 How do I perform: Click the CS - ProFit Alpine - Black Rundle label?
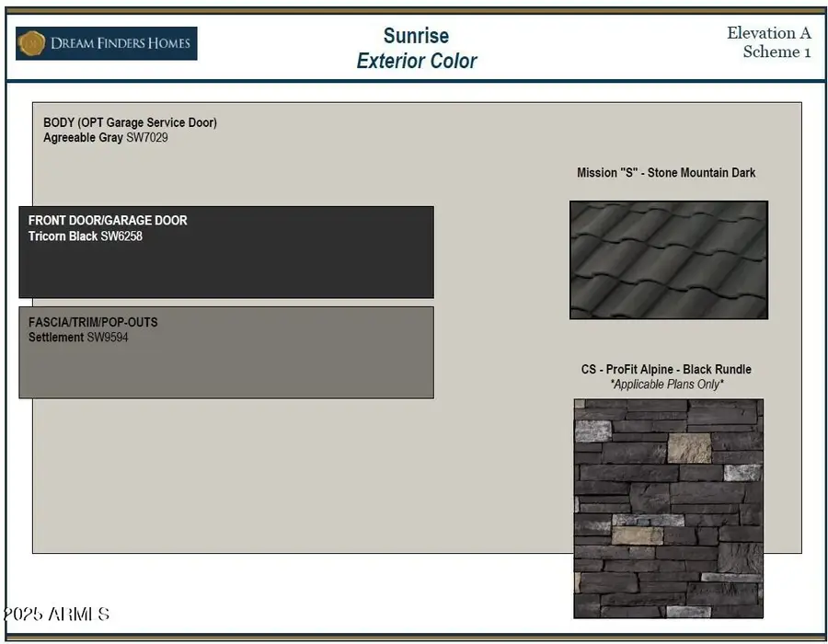coord(666,369)
